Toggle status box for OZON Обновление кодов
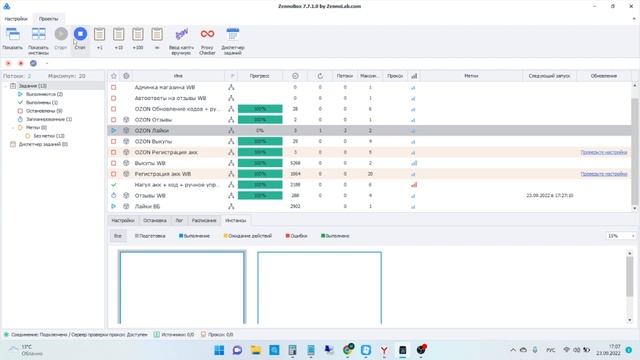640x360 pixels. 113,109
